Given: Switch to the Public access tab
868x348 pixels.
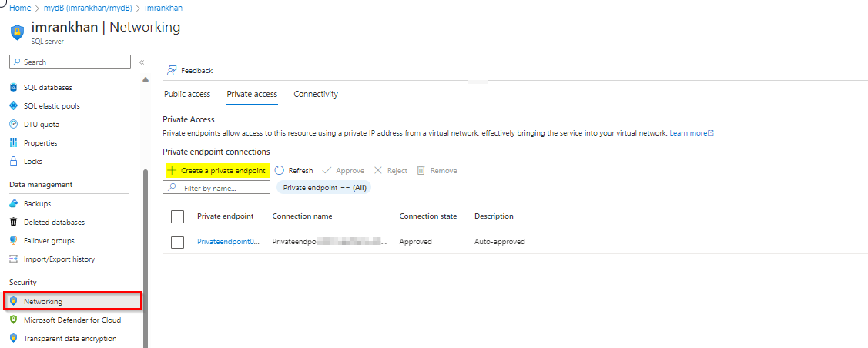Looking at the screenshot, I should point(187,94).
